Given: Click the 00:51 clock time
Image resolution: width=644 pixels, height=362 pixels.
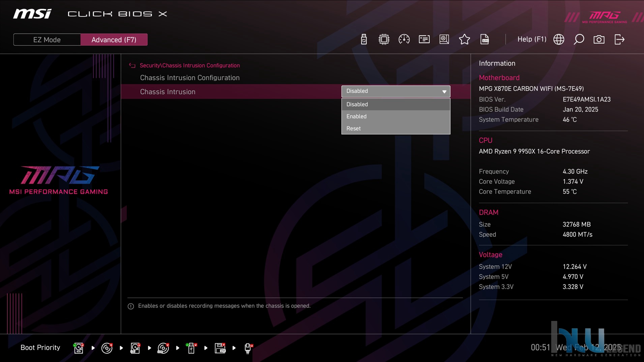Looking at the screenshot, I should 540,348.
